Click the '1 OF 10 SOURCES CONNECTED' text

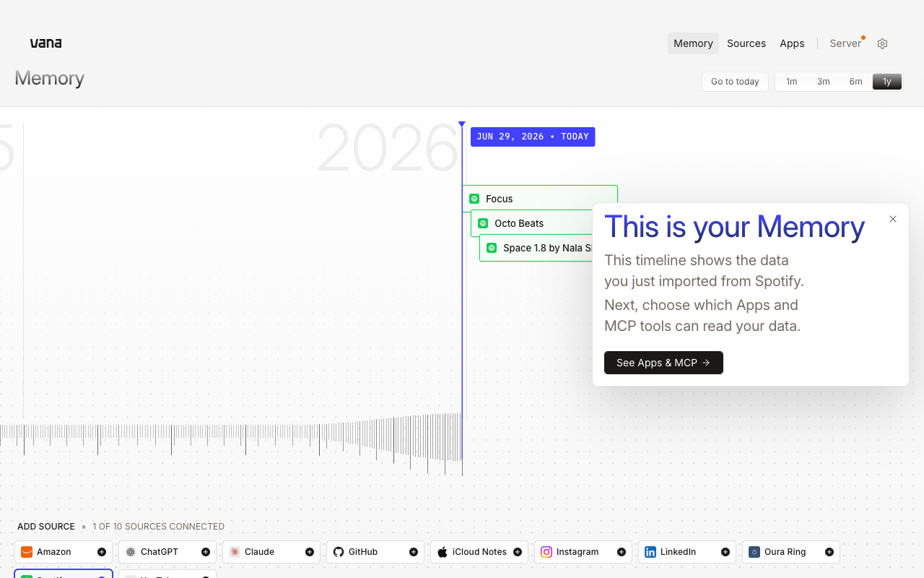tap(158, 527)
